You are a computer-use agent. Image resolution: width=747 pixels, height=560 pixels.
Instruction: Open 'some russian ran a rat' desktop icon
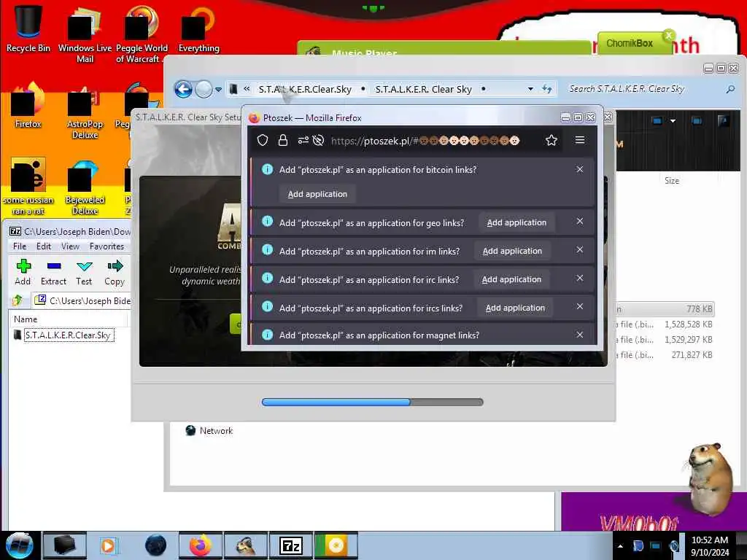click(x=28, y=187)
